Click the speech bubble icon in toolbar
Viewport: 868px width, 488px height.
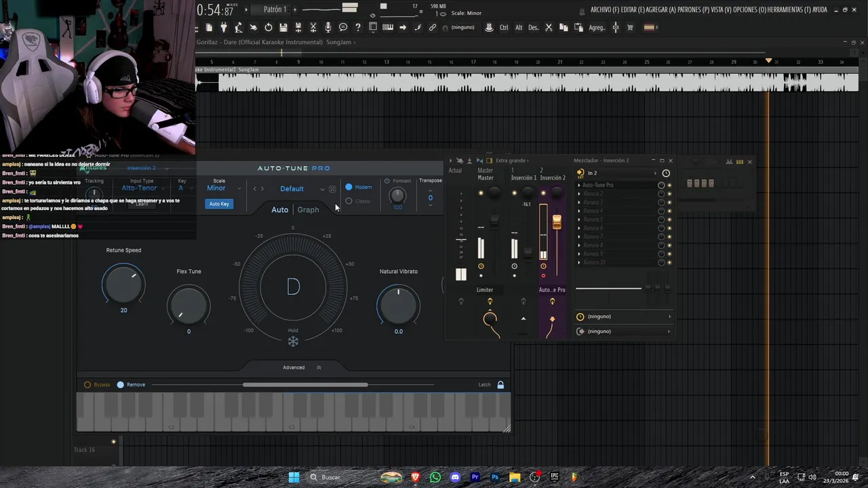(x=343, y=27)
